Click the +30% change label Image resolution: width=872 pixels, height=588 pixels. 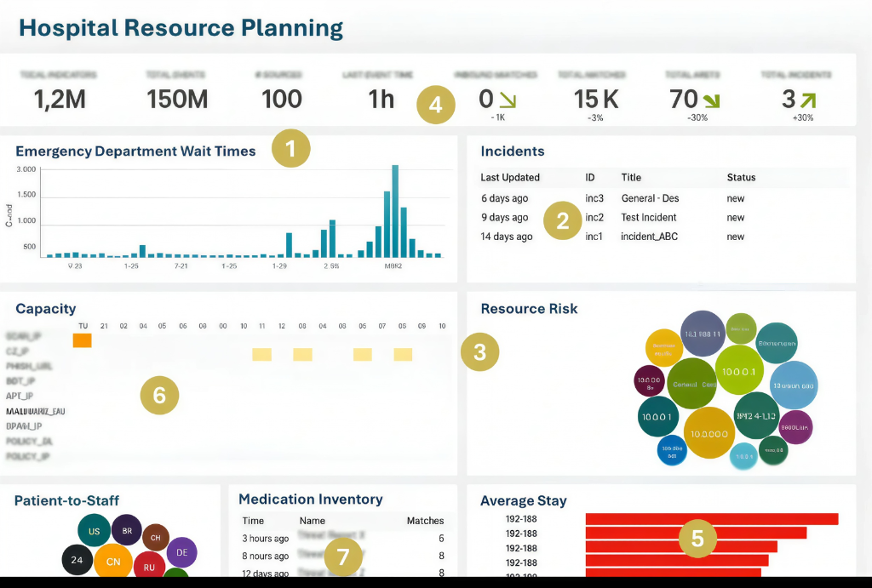click(803, 117)
